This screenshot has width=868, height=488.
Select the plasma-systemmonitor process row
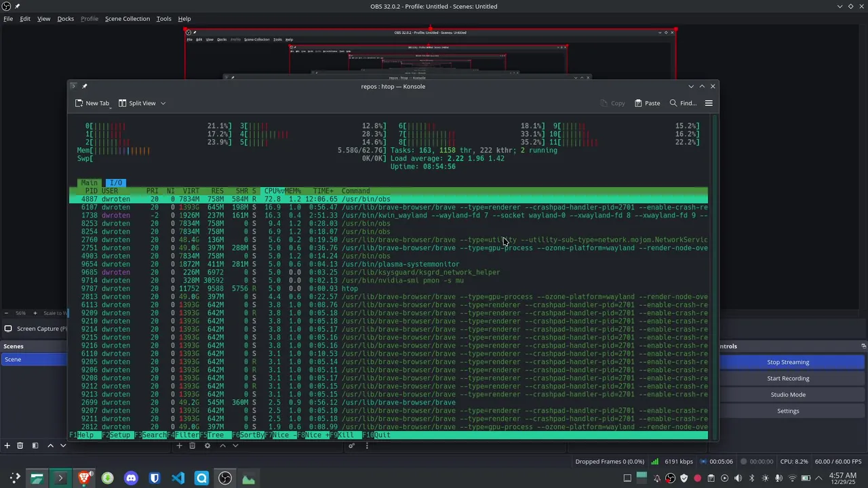click(389, 264)
